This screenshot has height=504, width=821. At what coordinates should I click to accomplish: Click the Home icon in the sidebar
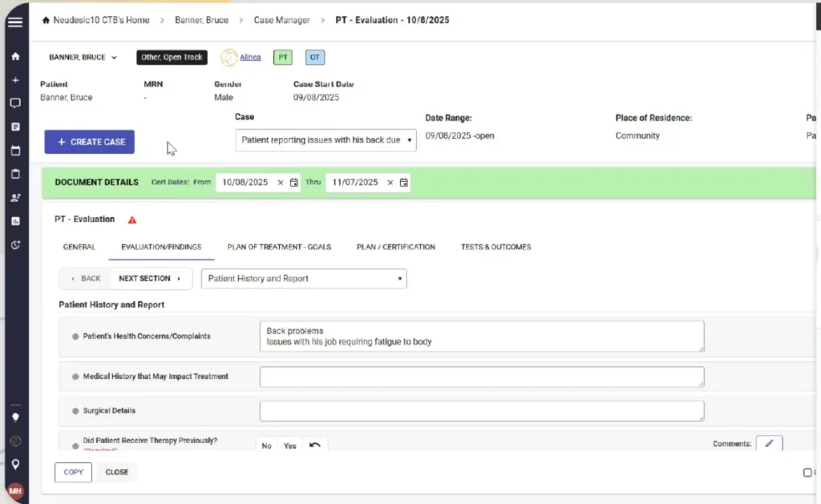tap(14, 57)
